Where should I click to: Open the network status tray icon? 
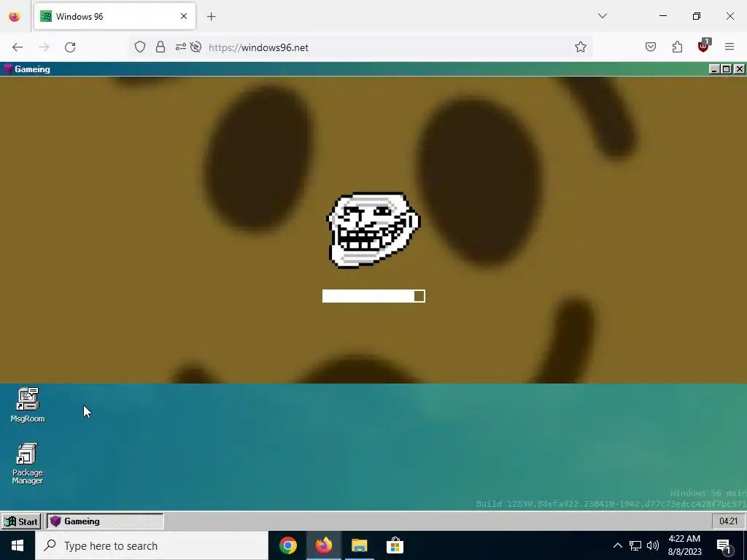pyautogui.click(x=635, y=545)
